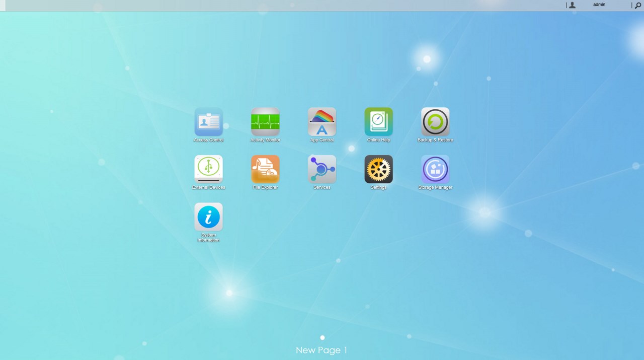This screenshot has height=360, width=644.
Task: Click the New Page 1 label
Action: 321,350
